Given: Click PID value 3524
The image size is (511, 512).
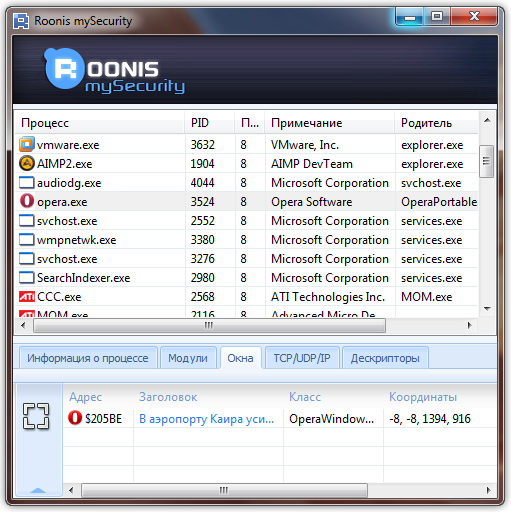Looking at the screenshot, I should click(203, 202).
